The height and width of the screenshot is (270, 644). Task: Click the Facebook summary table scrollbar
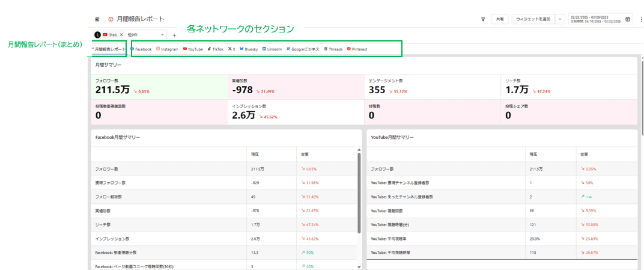pyautogui.click(x=359, y=192)
